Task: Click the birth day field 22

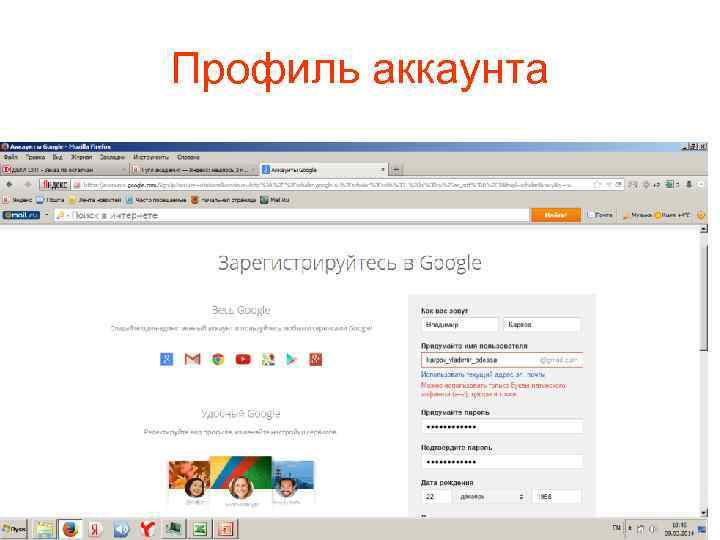Action: click(436, 496)
